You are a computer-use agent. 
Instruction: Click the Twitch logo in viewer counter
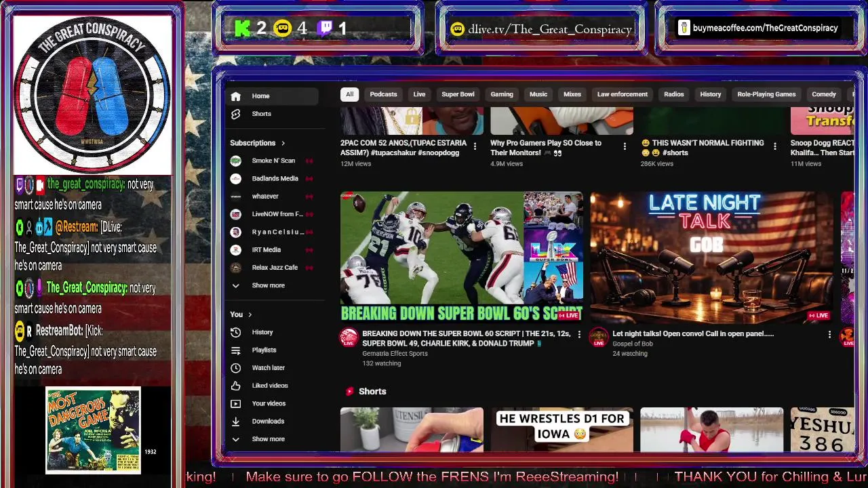[x=325, y=28]
